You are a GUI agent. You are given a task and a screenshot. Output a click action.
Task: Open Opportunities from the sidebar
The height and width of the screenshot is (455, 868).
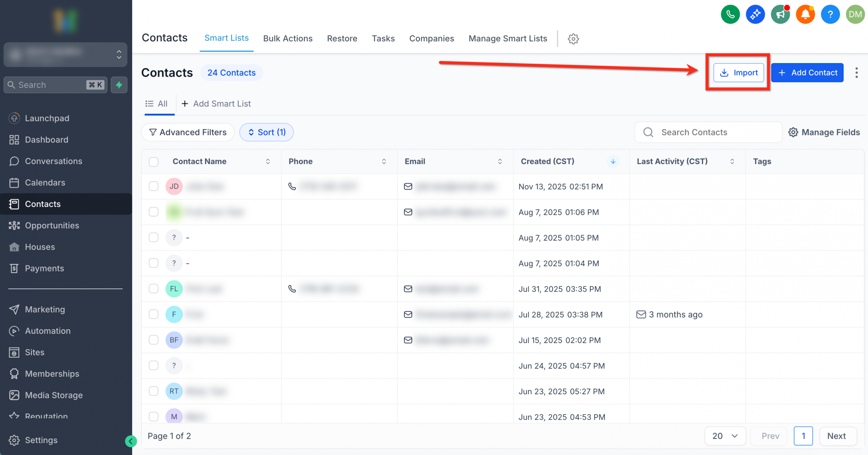tap(52, 225)
